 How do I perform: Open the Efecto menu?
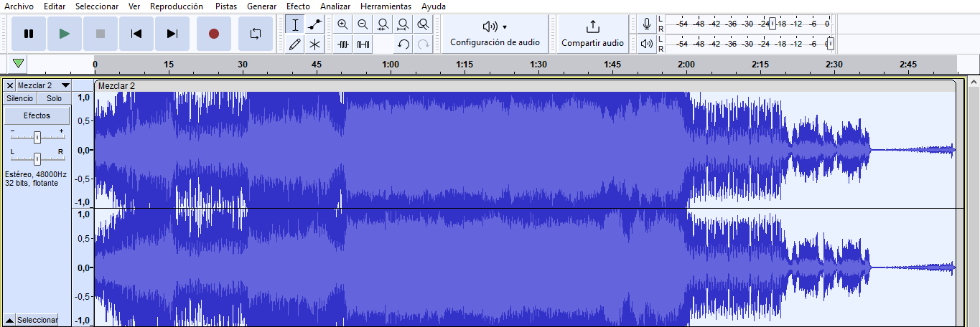click(298, 6)
